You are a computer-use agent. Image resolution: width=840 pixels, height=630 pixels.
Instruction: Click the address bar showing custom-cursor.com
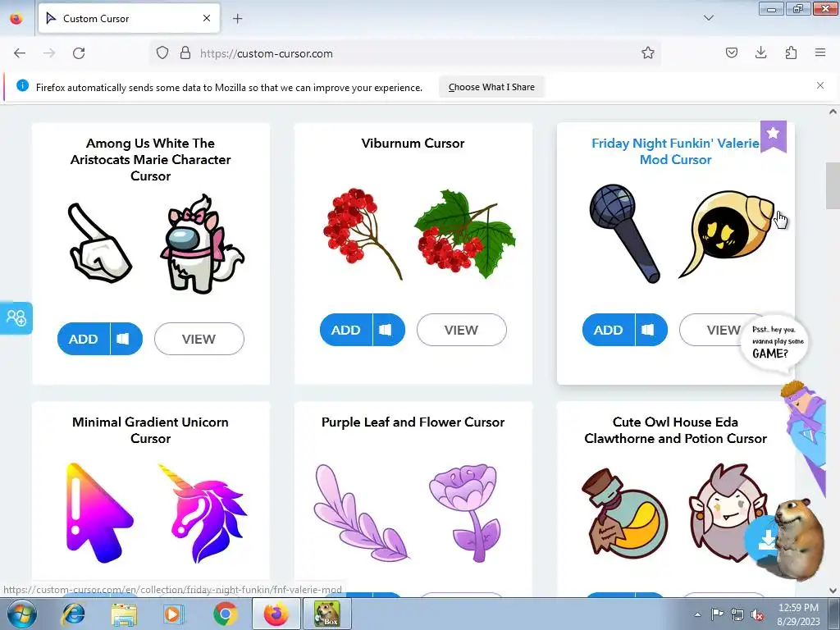tap(405, 53)
